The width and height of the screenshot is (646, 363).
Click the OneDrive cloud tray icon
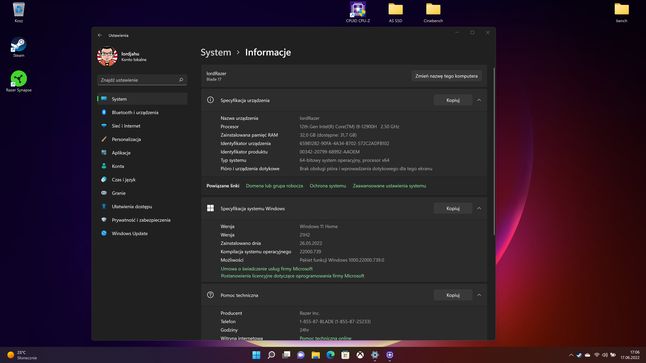tap(587, 355)
